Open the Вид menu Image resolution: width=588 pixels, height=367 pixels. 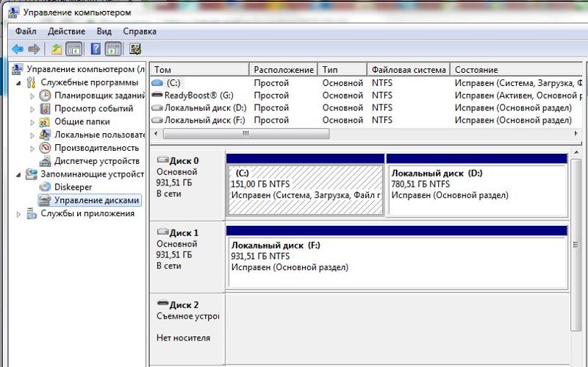click(x=104, y=32)
